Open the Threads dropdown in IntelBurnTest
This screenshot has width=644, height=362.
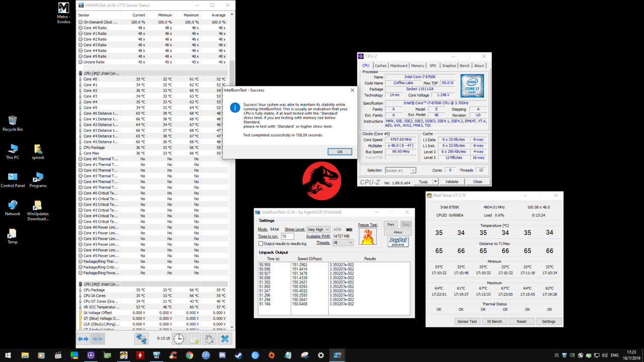(342, 242)
